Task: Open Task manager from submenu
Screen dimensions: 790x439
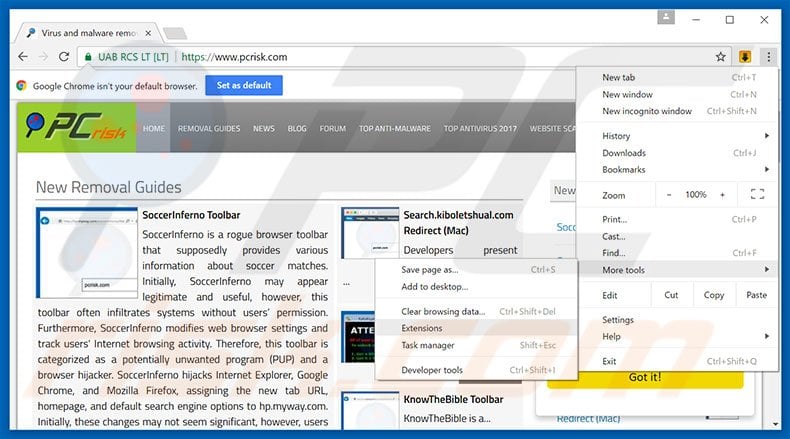Action: point(476,345)
